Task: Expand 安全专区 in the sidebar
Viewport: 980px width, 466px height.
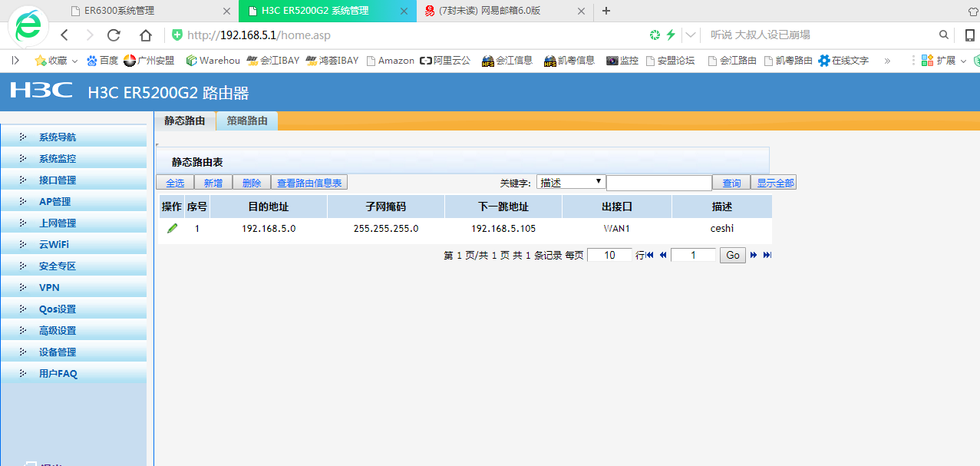Action: pos(74,266)
